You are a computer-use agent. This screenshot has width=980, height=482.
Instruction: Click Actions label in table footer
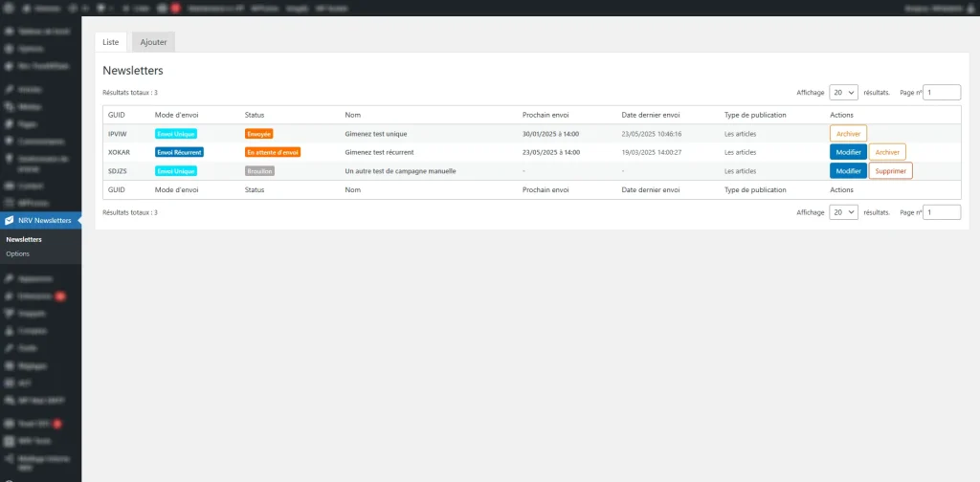841,189
